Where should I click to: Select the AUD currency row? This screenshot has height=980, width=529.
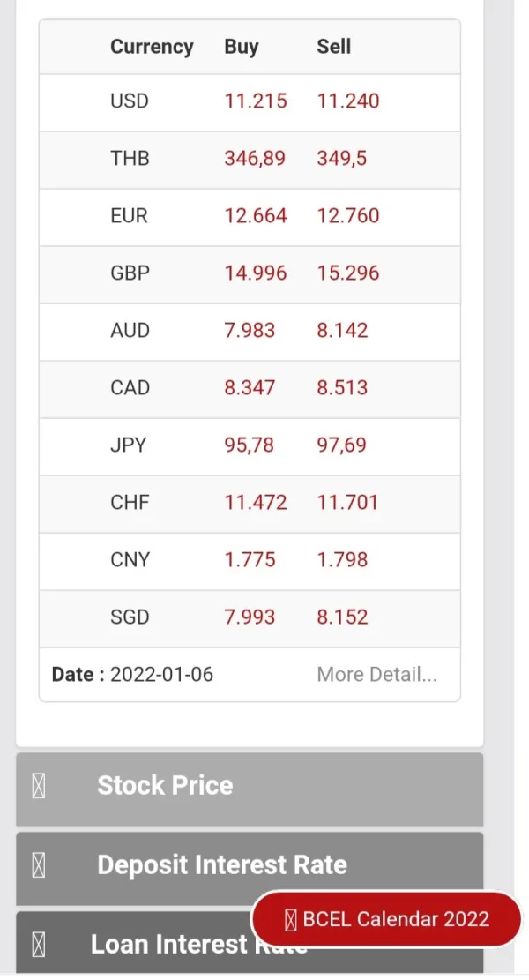pos(130,331)
